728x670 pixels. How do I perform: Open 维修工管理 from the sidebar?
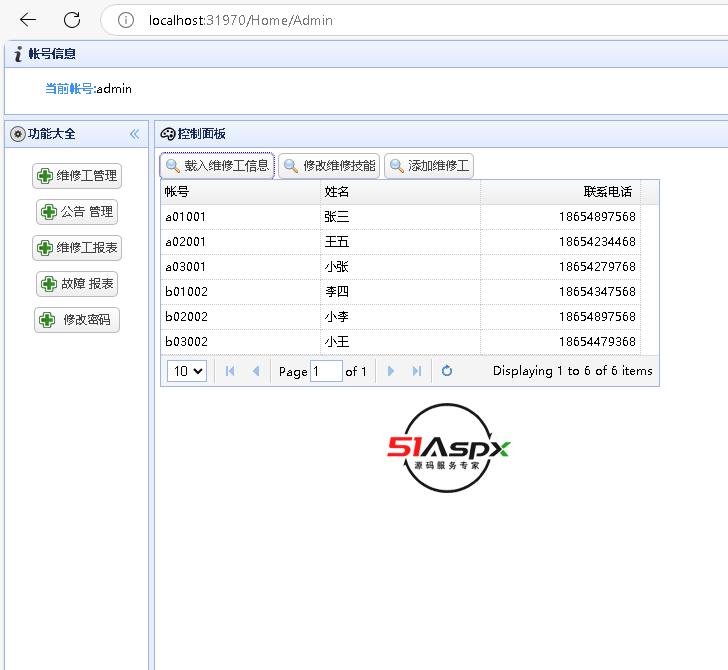78,176
